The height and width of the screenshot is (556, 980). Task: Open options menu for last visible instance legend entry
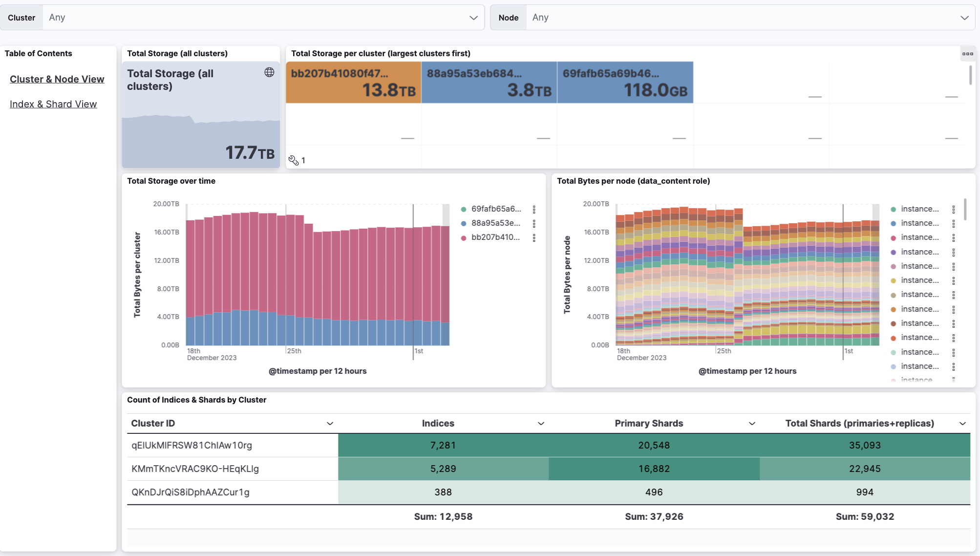pos(954,366)
